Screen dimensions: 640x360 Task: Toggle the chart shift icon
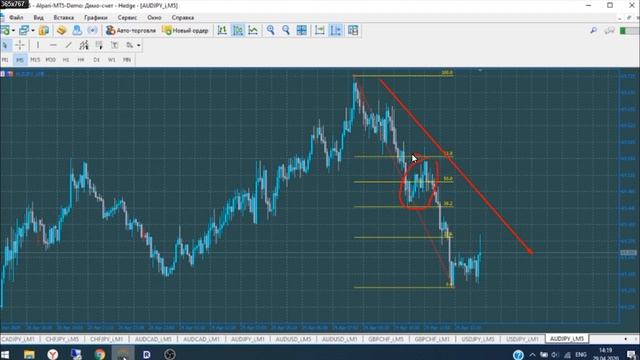(x=336, y=30)
